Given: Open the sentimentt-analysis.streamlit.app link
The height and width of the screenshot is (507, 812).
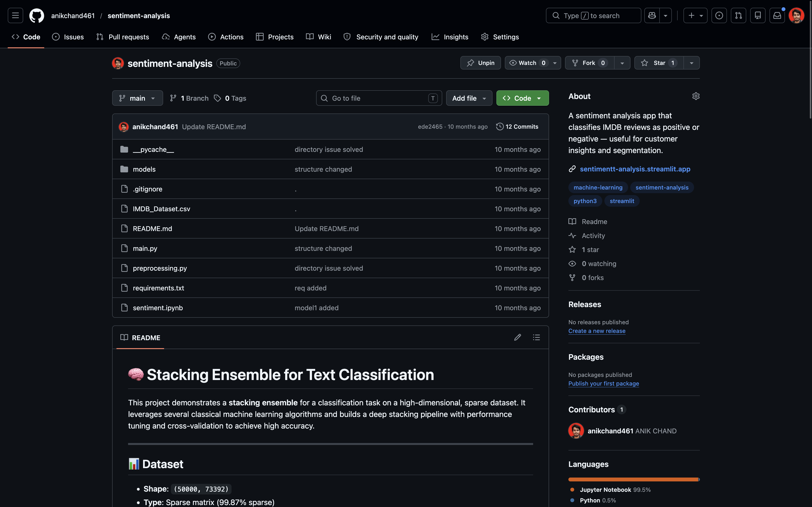Looking at the screenshot, I should click(x=635, y=169).
